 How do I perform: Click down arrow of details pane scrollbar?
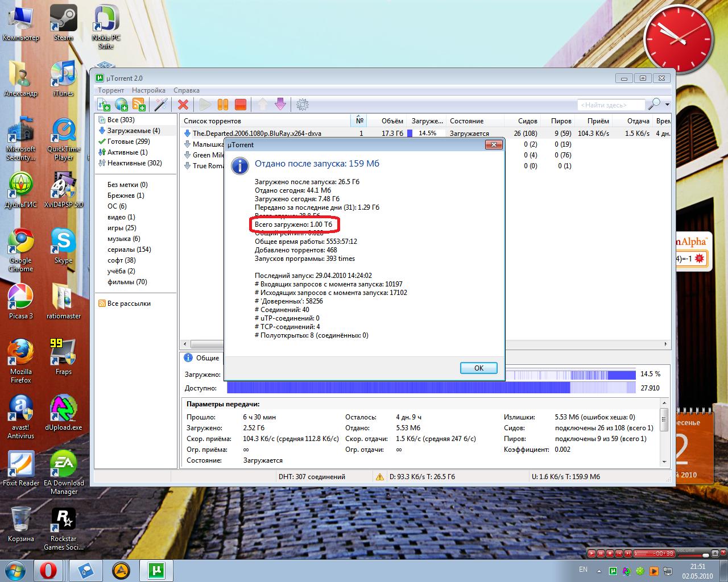point(664,462)
